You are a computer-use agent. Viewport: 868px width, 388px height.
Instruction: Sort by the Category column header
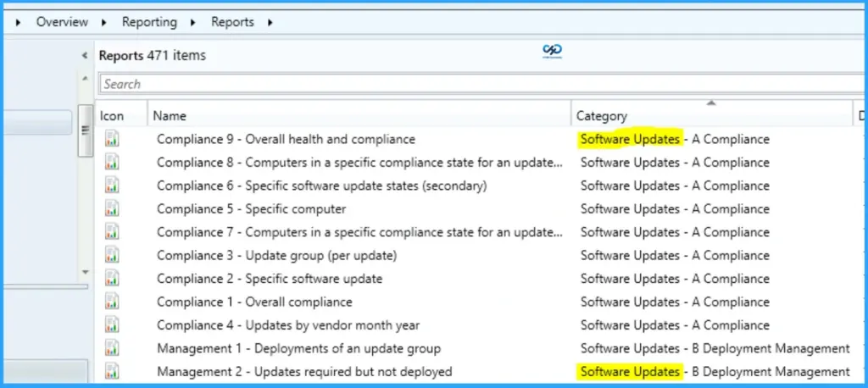pyautogui.click(x=712, y=116)
